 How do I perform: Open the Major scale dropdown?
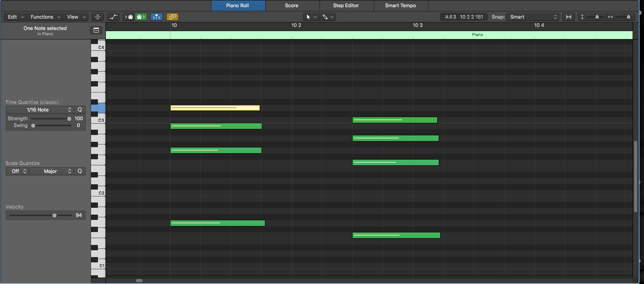51,171
